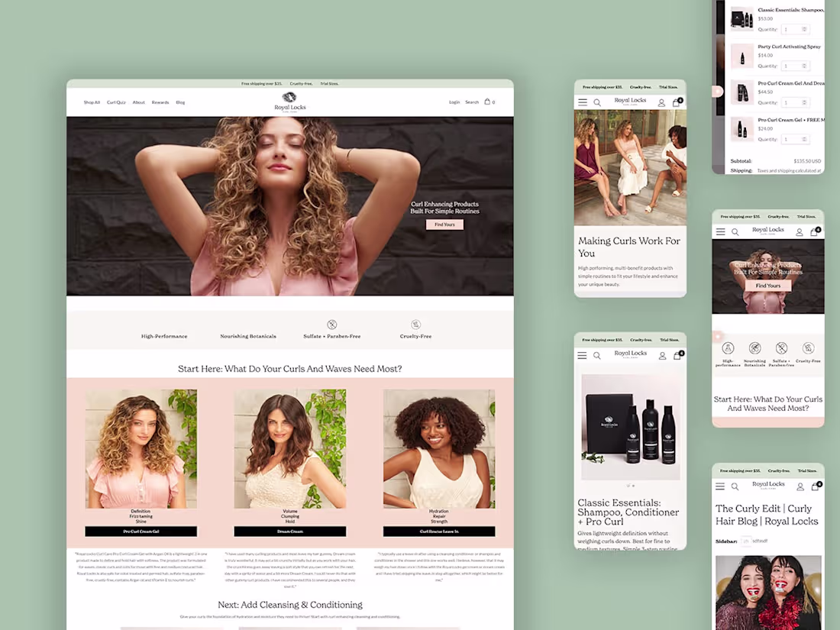
Task: Open the Blog navigation item
Action: tap(180, 102)
